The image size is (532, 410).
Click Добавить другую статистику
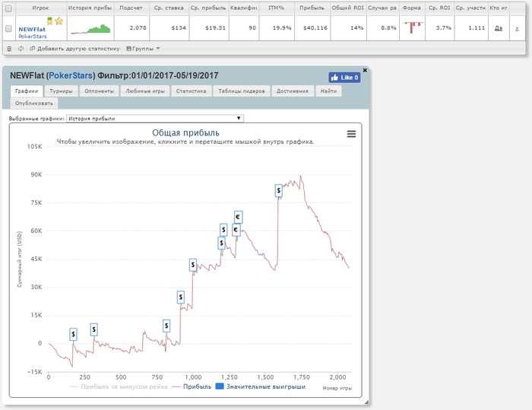click(74, 49)
